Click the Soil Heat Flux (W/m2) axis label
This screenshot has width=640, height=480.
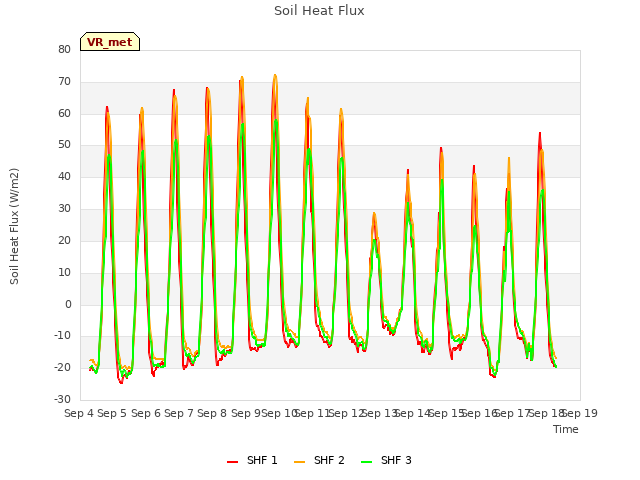(14, 226)
